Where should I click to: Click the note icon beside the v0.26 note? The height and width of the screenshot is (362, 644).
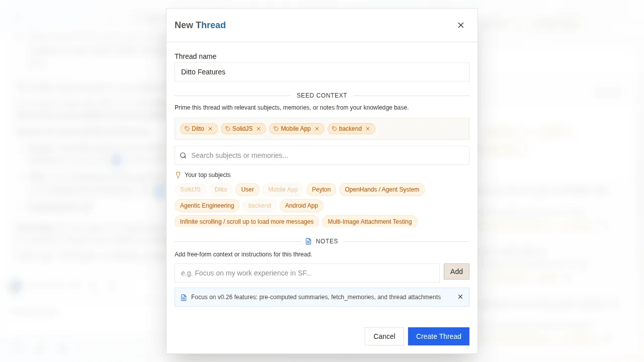(x=184, y=297)
